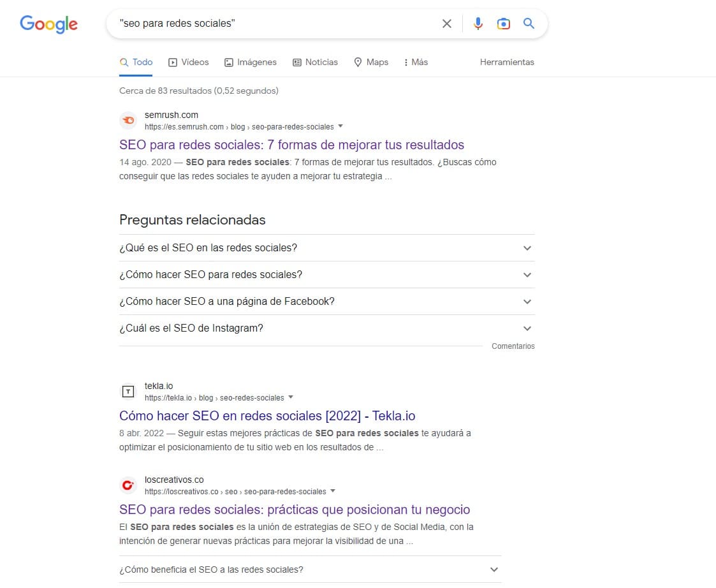
Task: Click the loscreativos.co favicon
Action: [128, 485]
